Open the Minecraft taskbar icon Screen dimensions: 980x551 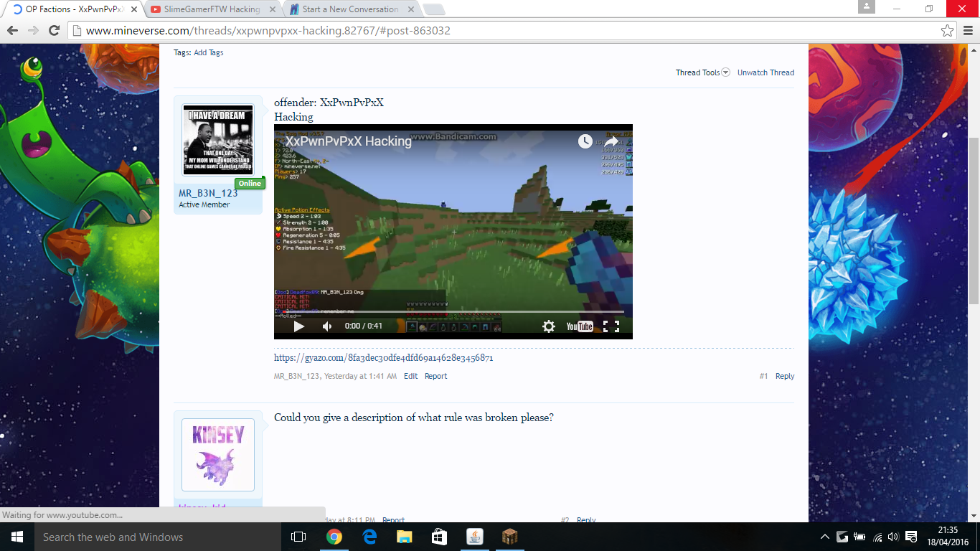point(509,537)
